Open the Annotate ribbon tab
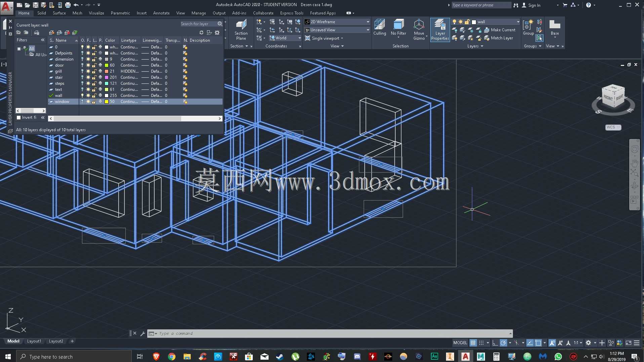 tap(161, 13)
